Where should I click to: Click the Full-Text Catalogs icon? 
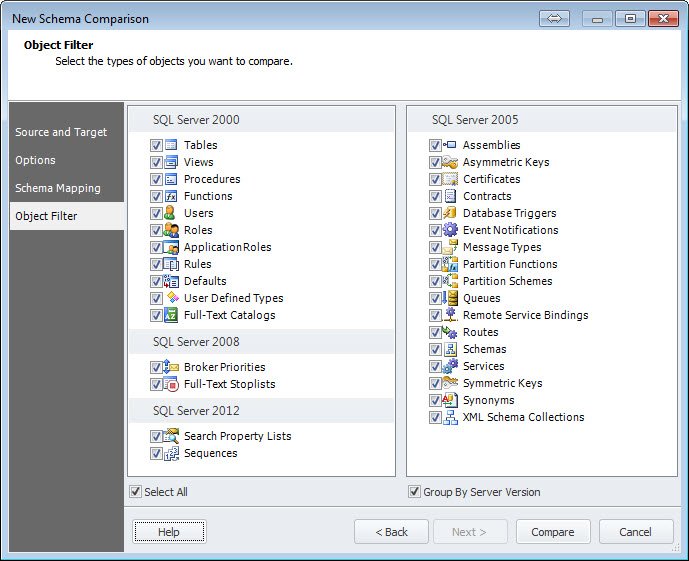coord(171,315)
